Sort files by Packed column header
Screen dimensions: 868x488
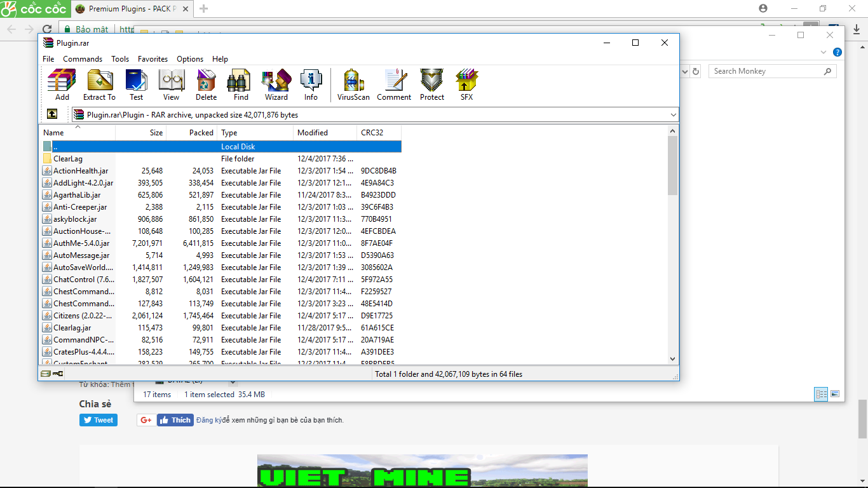click(x=192, y=133)
